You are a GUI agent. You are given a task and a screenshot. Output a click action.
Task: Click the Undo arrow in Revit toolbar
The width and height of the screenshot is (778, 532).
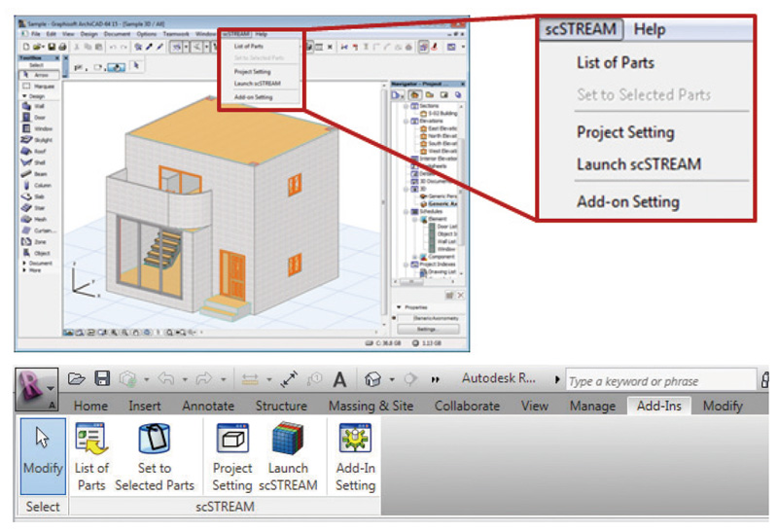point(166,379)
